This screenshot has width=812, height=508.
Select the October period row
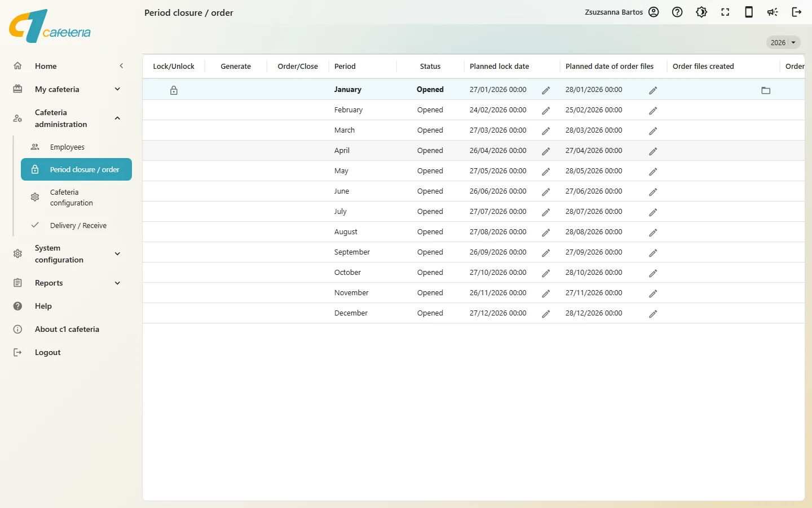click(474, 273)
